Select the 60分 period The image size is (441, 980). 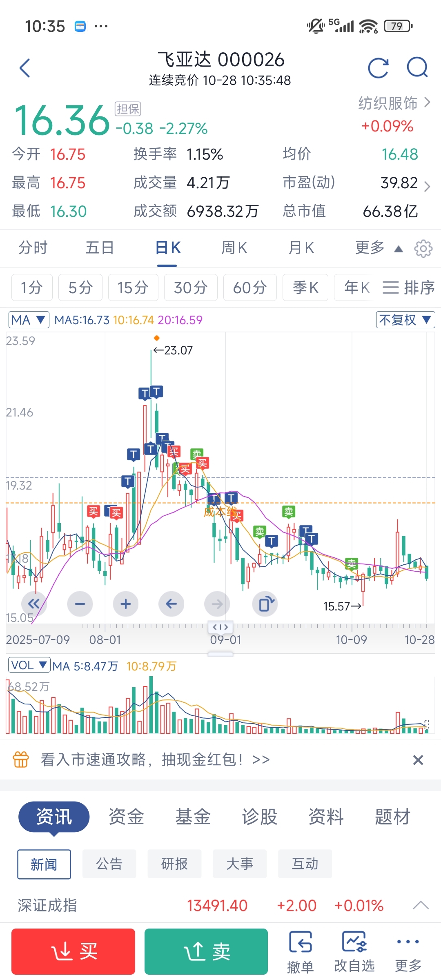pos(250,287)
